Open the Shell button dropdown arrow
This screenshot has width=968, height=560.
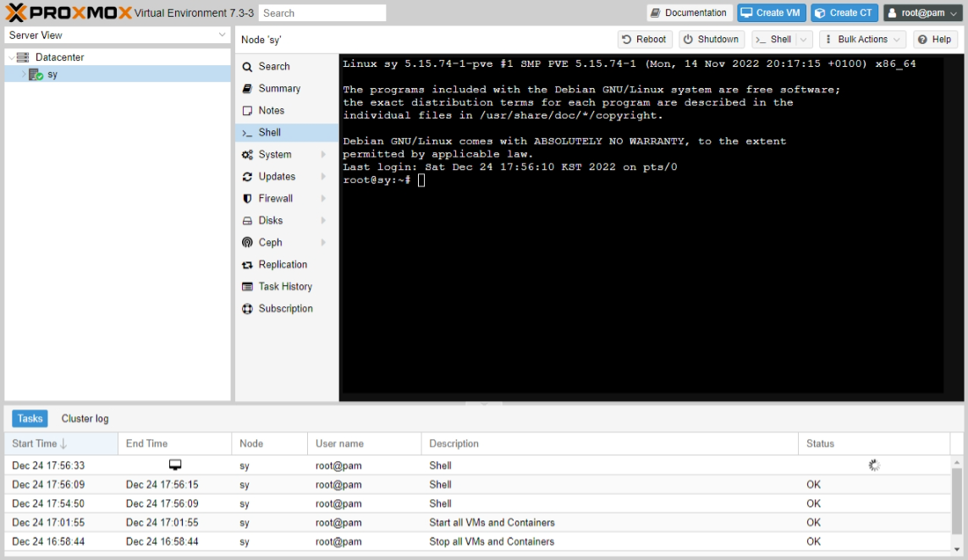point(804,40)
